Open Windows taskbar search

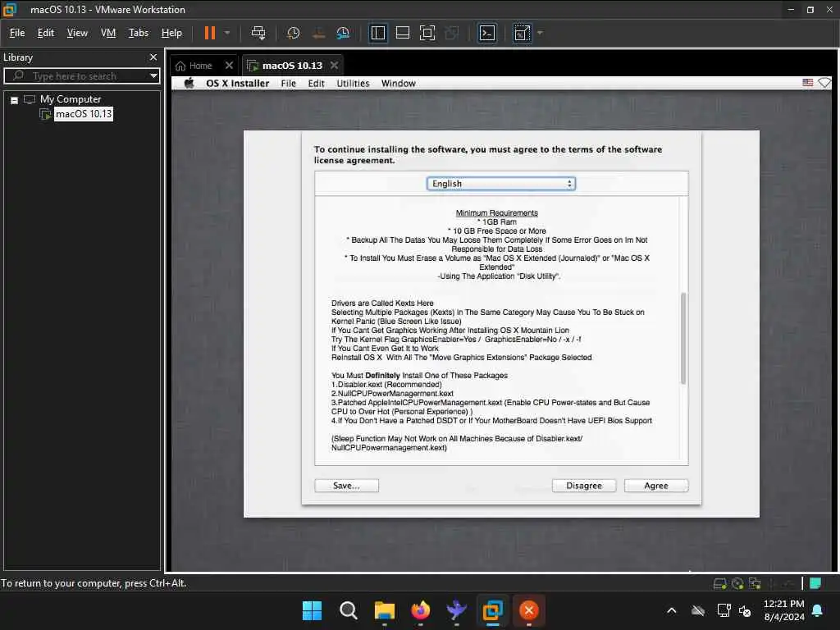click(348, 610)
